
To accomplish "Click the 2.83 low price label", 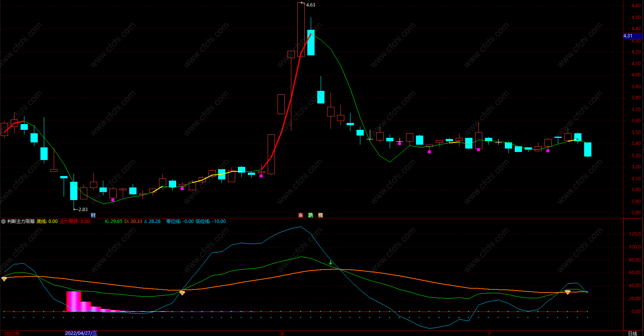I will (x=83, y=210).
